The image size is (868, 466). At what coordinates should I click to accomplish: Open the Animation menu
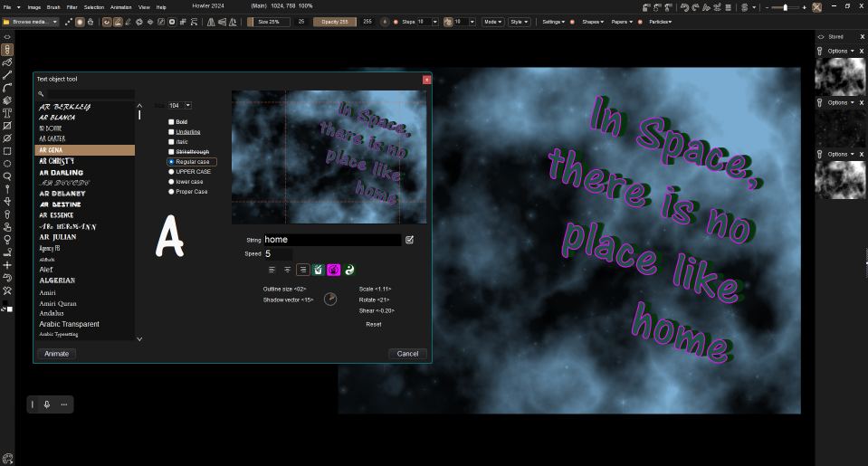click(120, 7)
